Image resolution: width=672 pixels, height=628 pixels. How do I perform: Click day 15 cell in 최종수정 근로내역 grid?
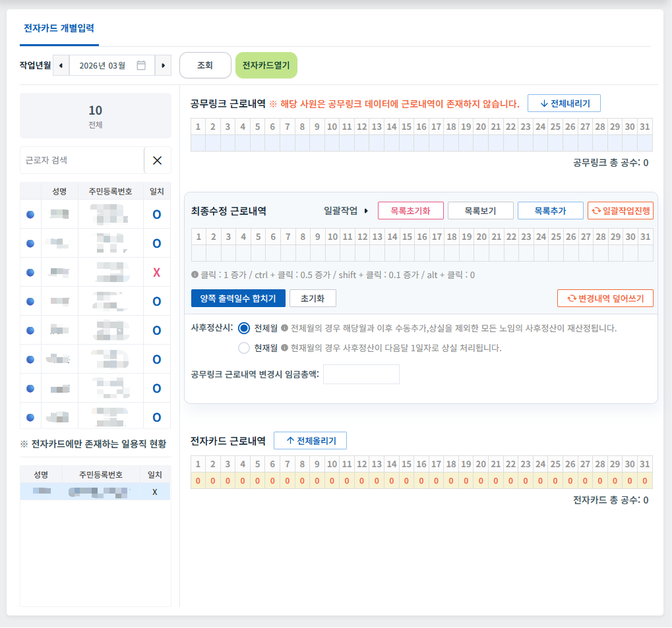pos(407,253)
